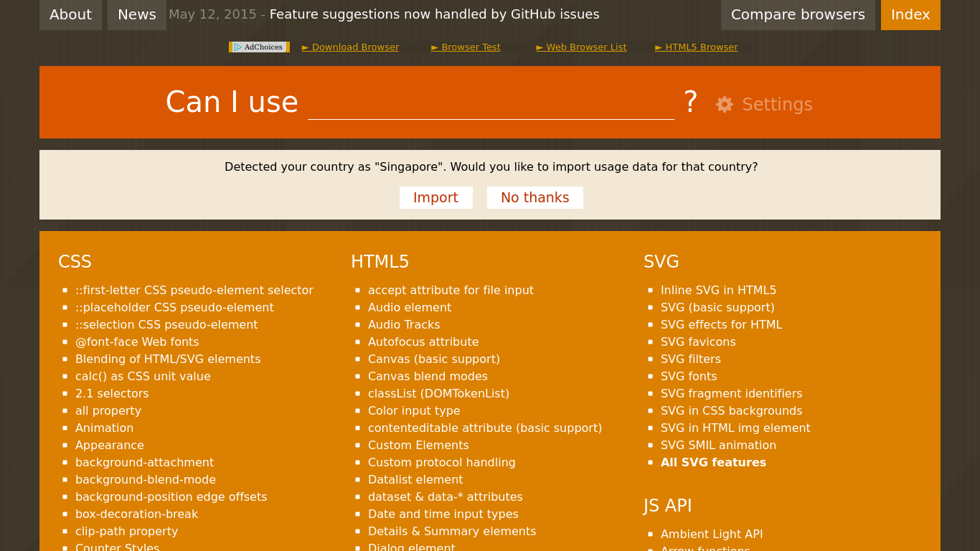The height and width of the screenshot is (551, 980).
Task: Open Ambient Light API entry
Action: (712, 534)
